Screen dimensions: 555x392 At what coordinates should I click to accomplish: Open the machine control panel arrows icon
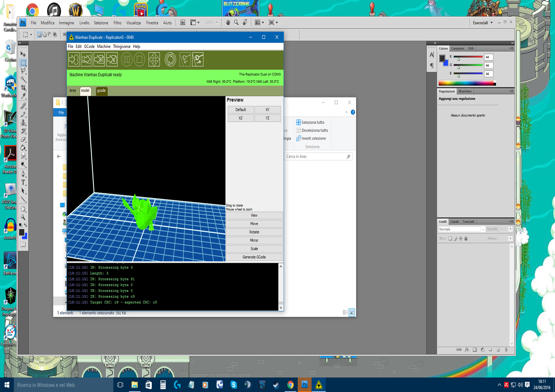tap(154, 59)
